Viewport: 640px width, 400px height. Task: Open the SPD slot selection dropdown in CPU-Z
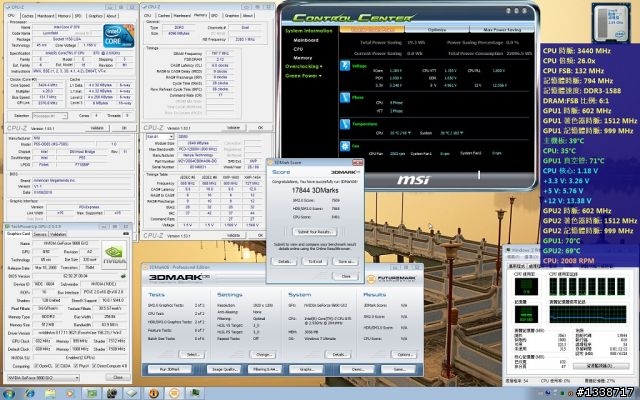(x=160, y=137)
